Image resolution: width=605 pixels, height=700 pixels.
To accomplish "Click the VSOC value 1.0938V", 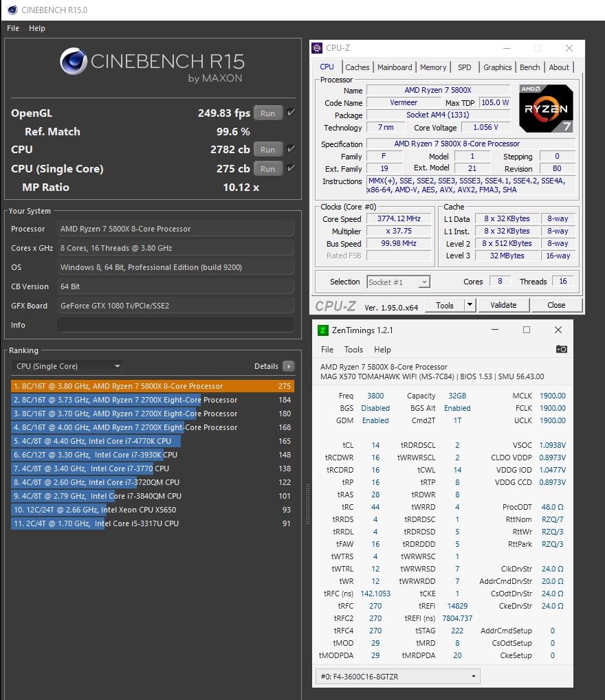I will 553,445.
